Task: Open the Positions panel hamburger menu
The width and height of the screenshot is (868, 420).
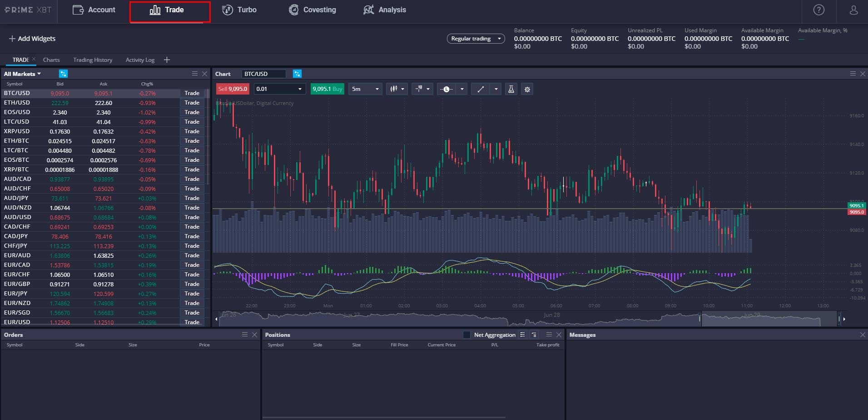Action: point(549,335)
